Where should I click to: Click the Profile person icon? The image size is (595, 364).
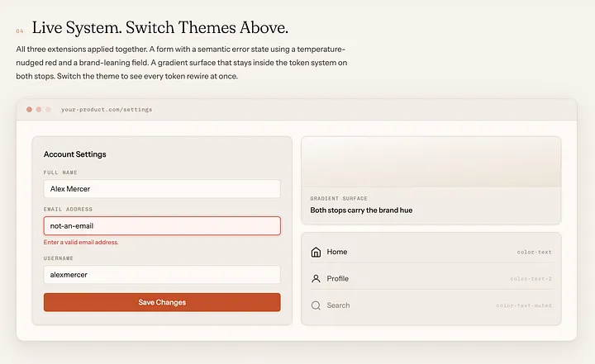(316, 279)
